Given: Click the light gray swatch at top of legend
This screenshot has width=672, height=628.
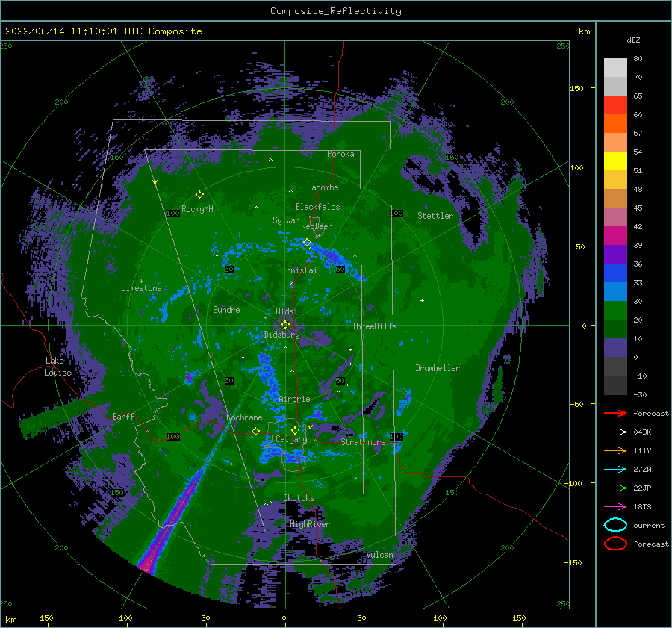Looking at the screenshot, I should [615, 68].
